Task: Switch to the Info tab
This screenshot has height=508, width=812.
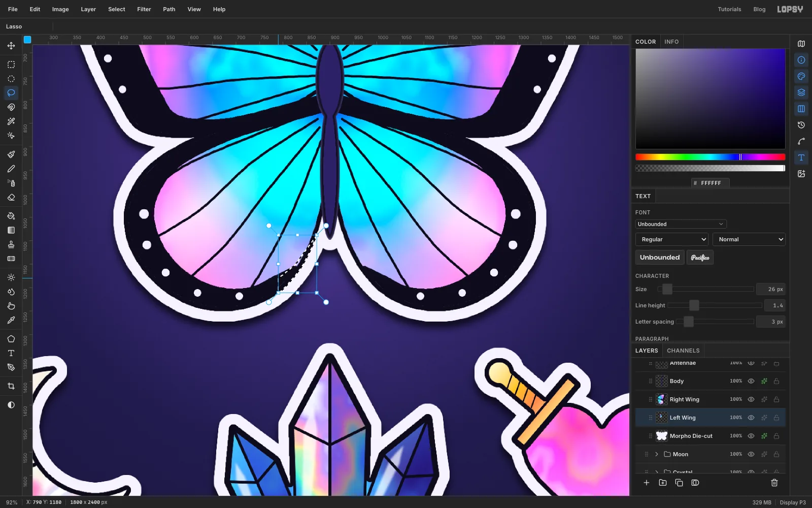Action: pos(671,42)
